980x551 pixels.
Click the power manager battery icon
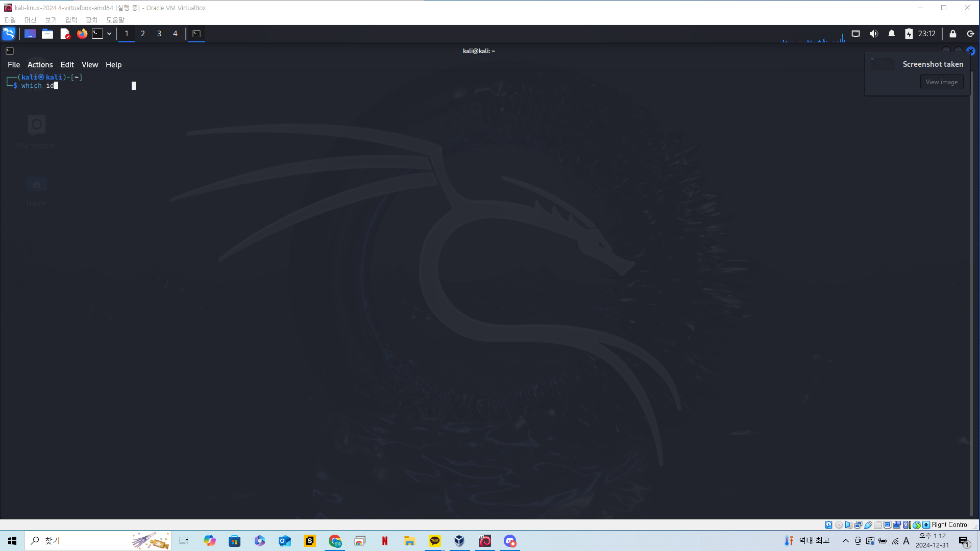[x=909, y=34]
